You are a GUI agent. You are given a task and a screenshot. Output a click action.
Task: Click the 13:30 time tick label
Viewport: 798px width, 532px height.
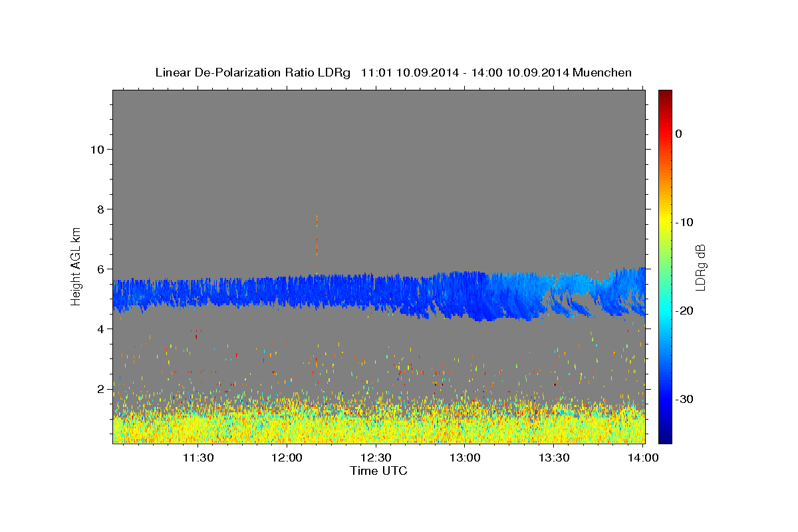(x=553, y=458)
